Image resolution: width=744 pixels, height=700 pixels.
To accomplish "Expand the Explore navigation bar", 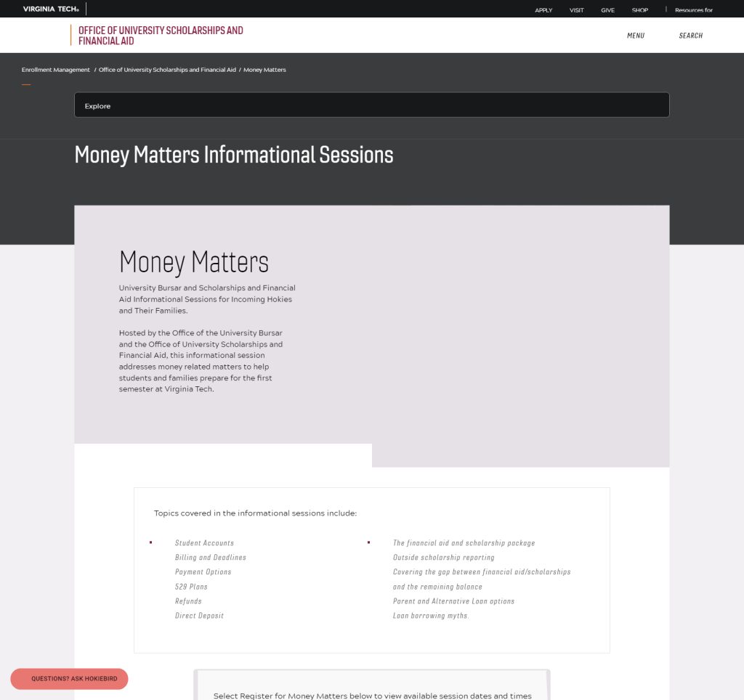I will (x=371, y=105).
